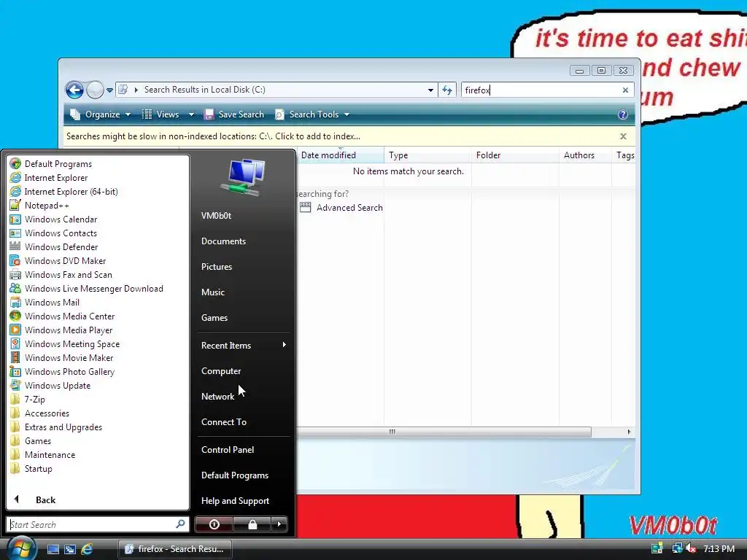Launch Internet Explorer from quick launch
Screen dimensions: 747x560
(x=87, y=549)
